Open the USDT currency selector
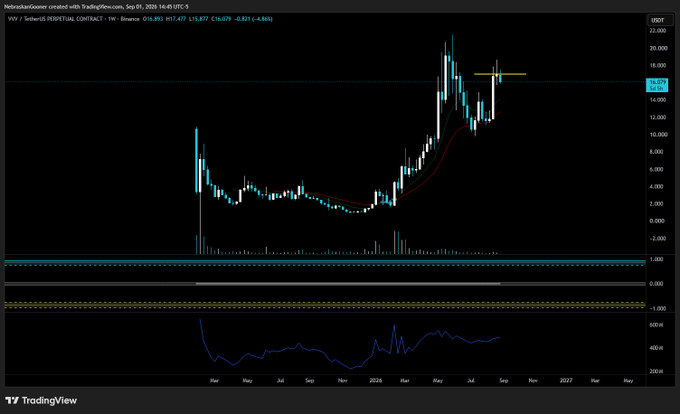Screen dimensions: 680x414 click(658, 20)
